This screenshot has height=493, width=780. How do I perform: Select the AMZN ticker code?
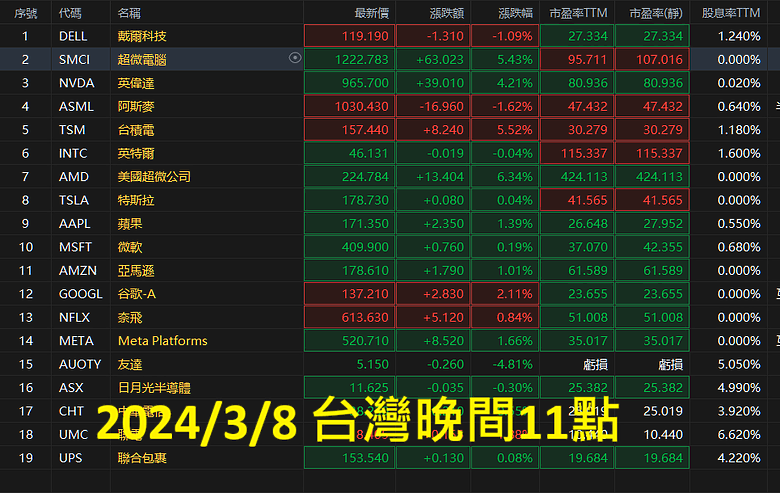[78, 271]
